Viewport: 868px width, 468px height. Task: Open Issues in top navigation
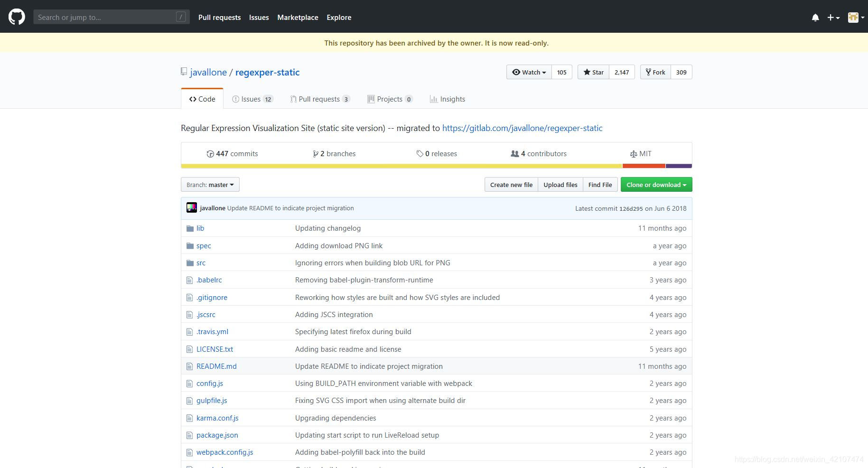(259, 17)
